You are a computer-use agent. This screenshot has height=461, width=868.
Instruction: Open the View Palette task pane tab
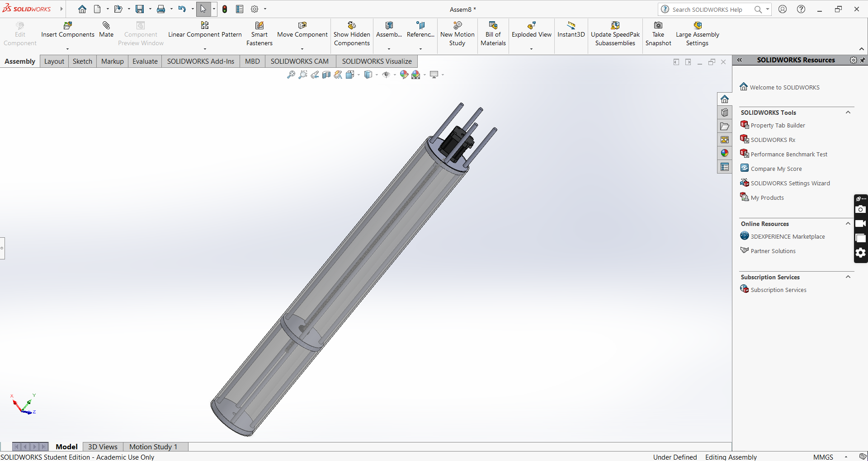click(725, 140)
